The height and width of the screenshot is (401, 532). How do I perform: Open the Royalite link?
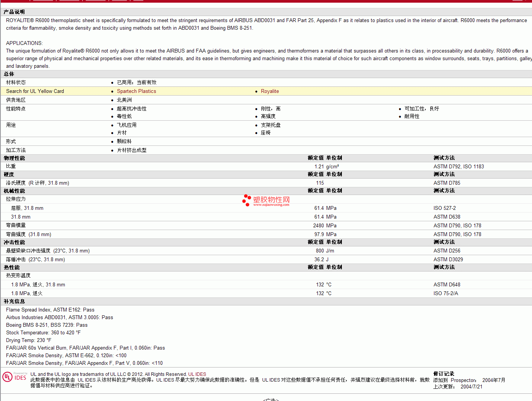[270, 91]
